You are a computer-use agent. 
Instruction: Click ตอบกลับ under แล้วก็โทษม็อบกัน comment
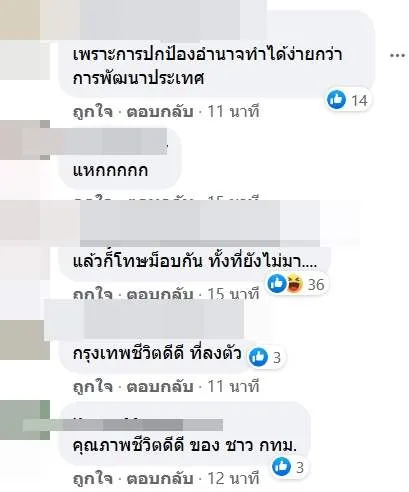pos(160,294)
